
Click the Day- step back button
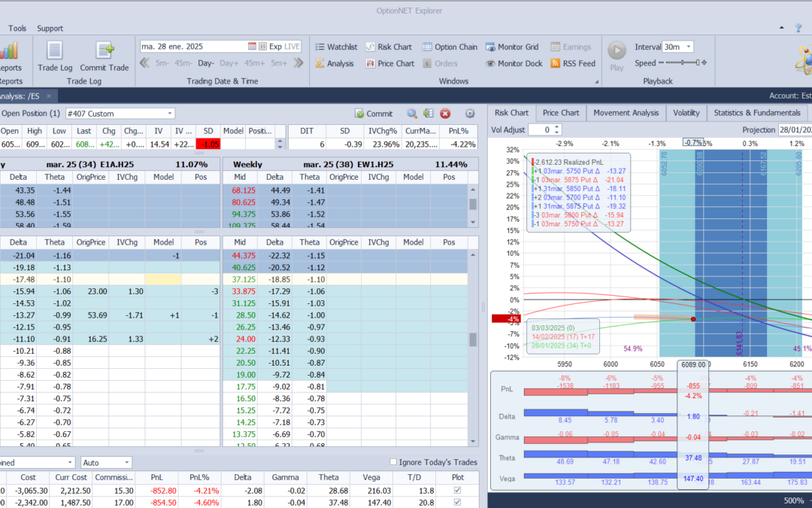205,63
